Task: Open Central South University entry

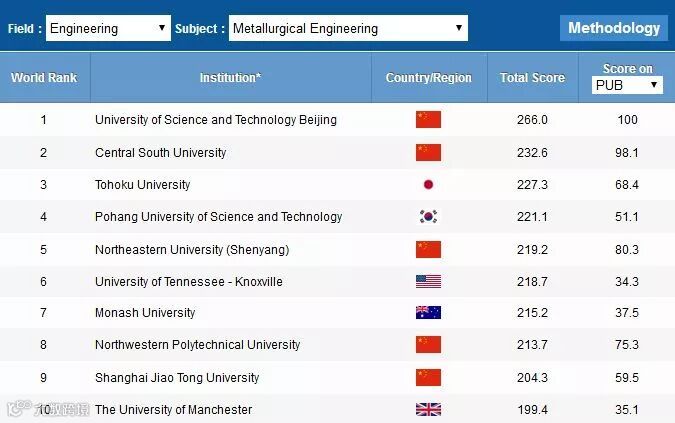Action: click(x=161, y=153)
